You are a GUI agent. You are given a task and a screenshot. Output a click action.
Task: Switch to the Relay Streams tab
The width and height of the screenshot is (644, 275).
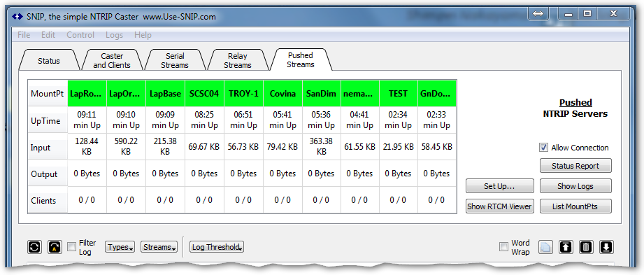[238, 60]
